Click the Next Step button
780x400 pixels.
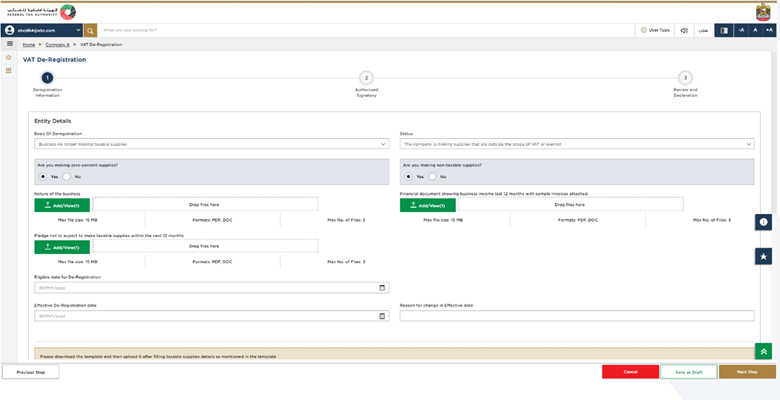(x=746, y=371)
